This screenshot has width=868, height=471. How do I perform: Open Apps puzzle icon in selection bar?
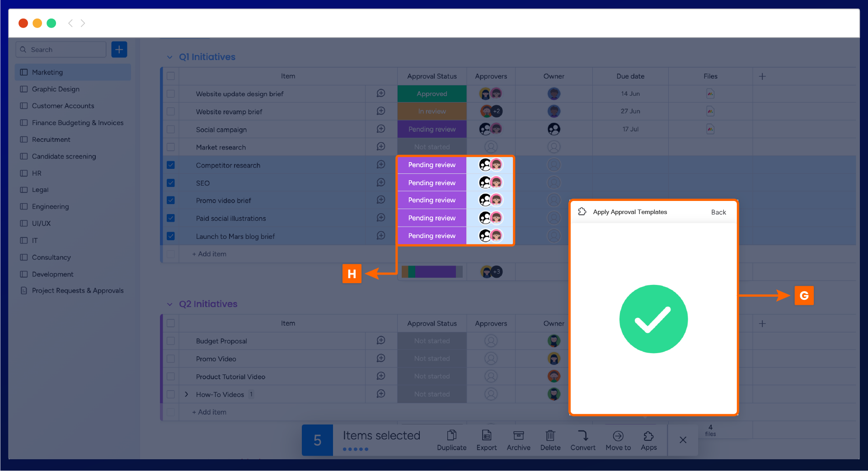(648, 436)
